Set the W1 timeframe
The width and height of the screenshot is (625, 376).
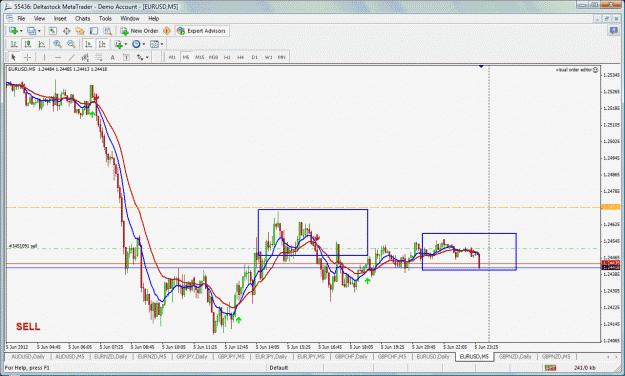(x=268, y=57)
